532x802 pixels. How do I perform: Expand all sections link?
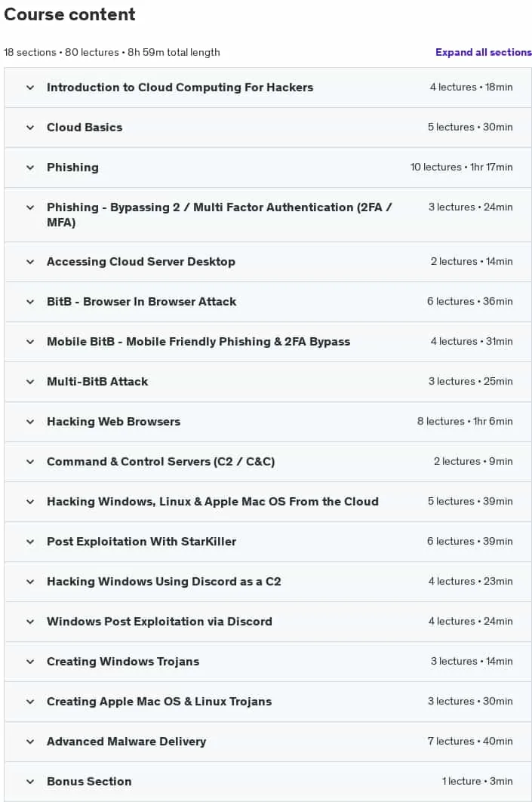point(484,52)
